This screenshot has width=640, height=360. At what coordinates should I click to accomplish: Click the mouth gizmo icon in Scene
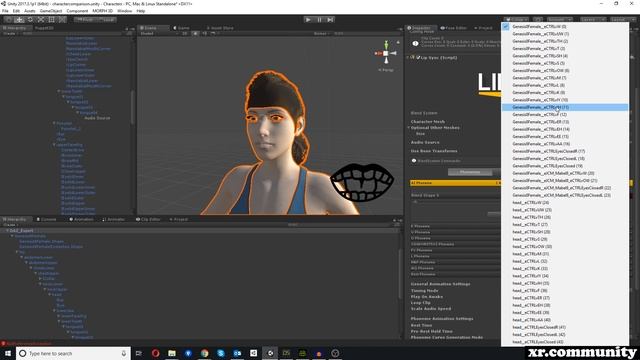coord(362,182)
